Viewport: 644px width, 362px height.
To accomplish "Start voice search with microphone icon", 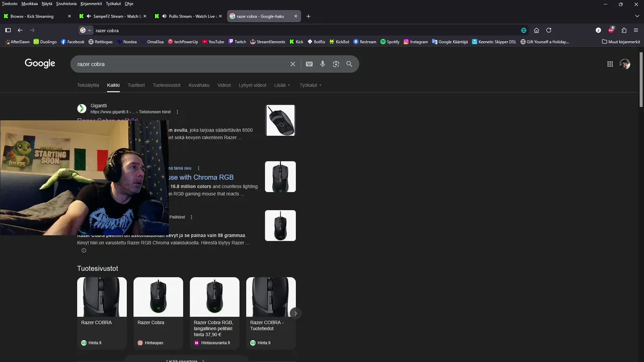I will click(323, 64).
